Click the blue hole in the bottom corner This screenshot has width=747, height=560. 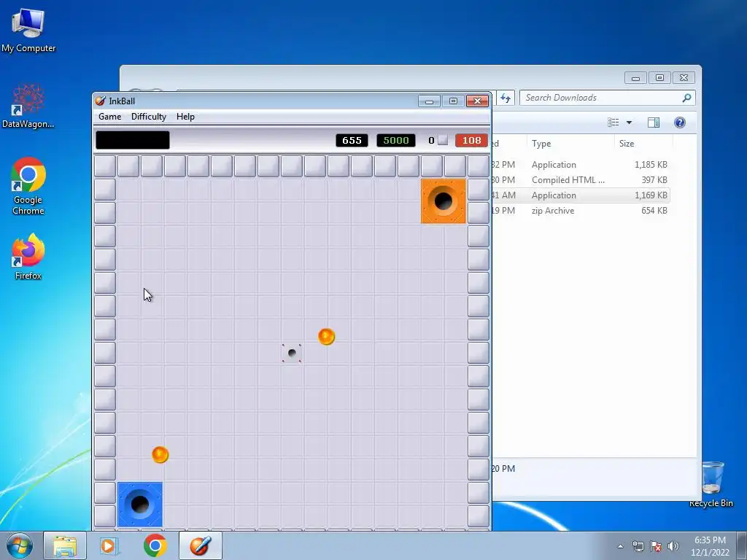(140, 505)
